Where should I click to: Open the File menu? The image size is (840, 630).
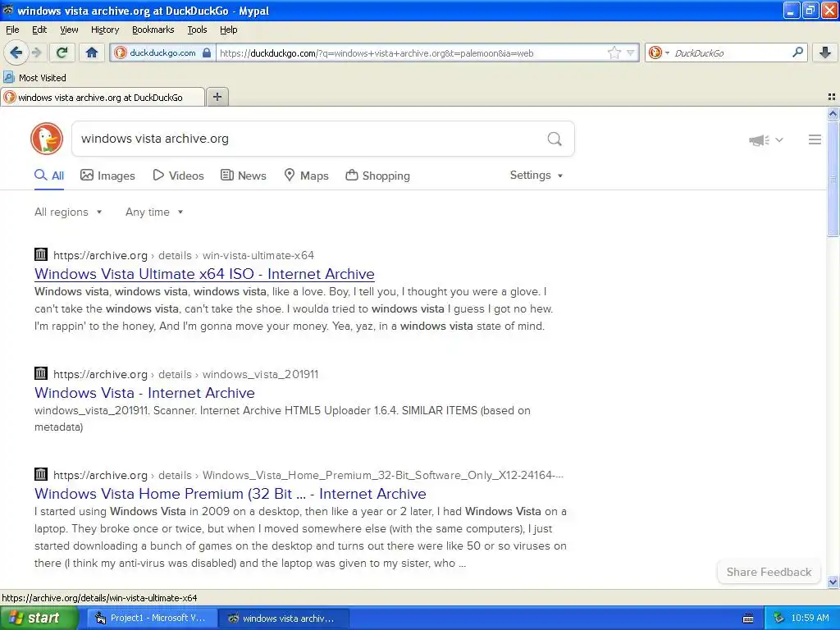pyautogui.click(x=12, y=30)
